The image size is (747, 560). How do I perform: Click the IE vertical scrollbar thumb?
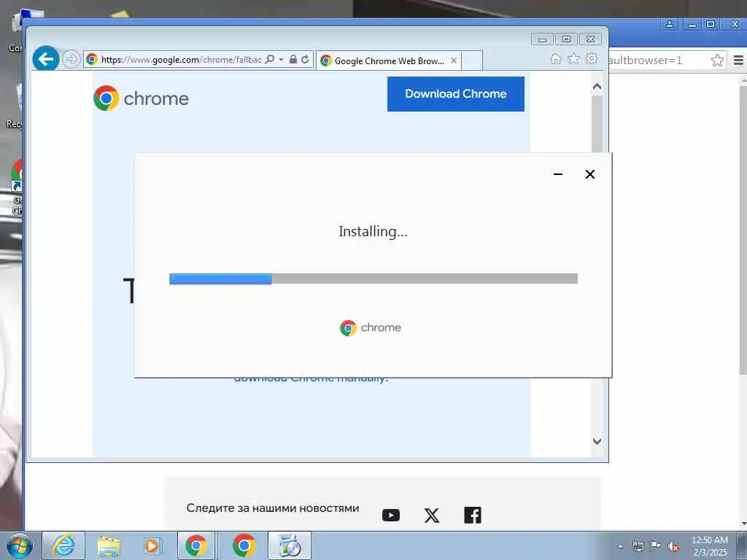pyautogui.click(x=597, y=125)
